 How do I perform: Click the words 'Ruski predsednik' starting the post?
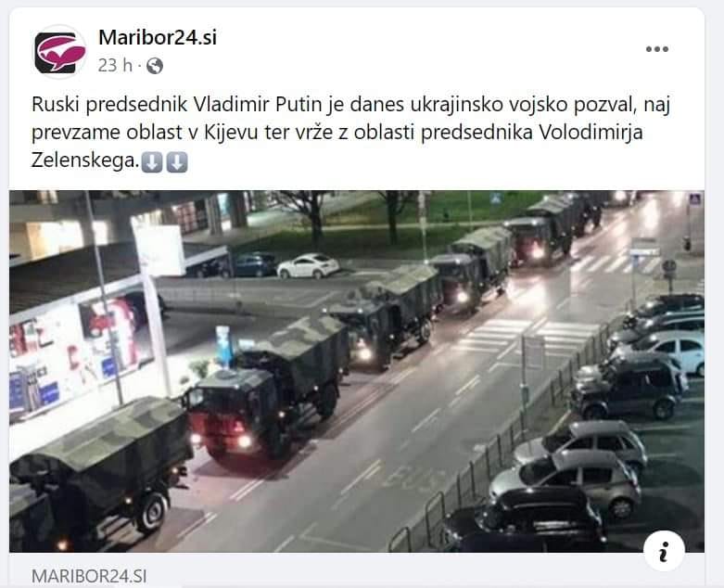tap(109, 105)
